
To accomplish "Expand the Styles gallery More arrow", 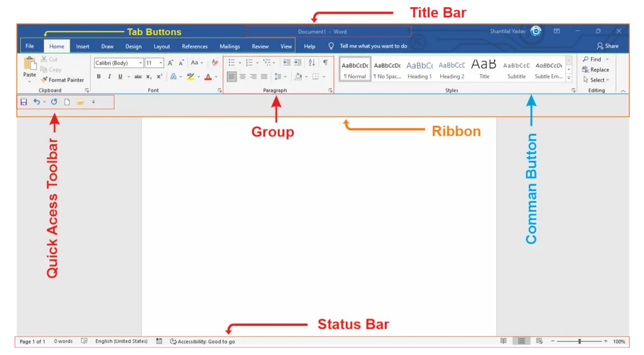I will pos(569,79).
